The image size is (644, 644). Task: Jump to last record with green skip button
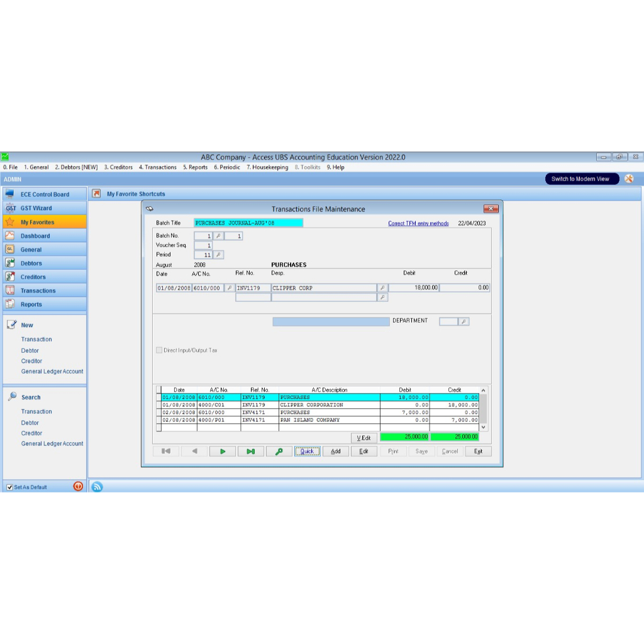(251, 451)
